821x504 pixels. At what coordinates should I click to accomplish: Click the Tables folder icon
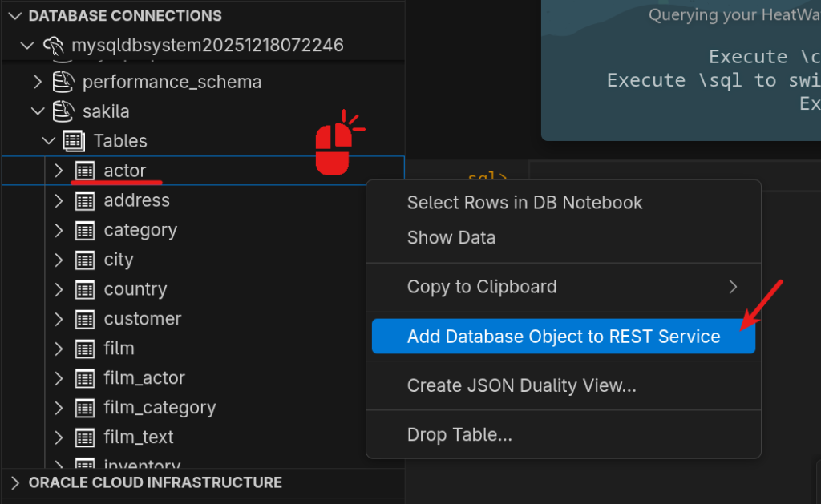(x=75, y=141)
